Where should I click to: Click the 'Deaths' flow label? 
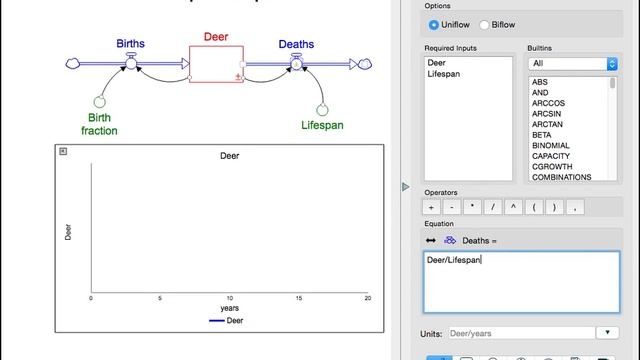(x=296, y=44)
